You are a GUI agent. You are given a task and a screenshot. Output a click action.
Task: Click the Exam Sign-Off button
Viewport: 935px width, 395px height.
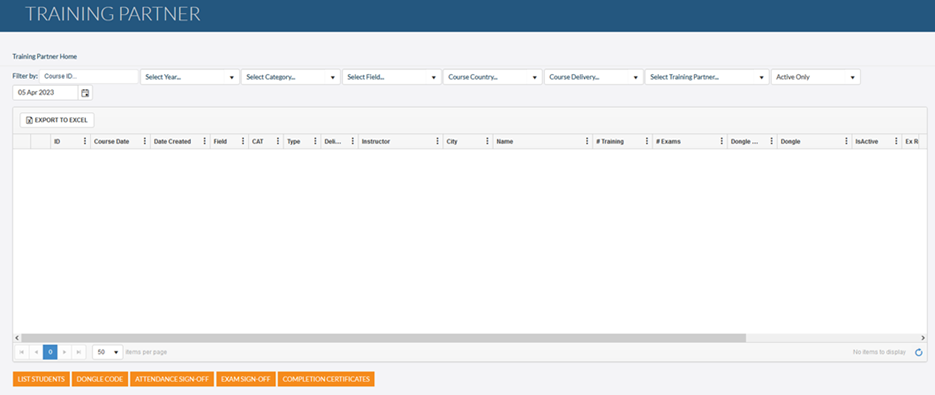tap(246, 379)
